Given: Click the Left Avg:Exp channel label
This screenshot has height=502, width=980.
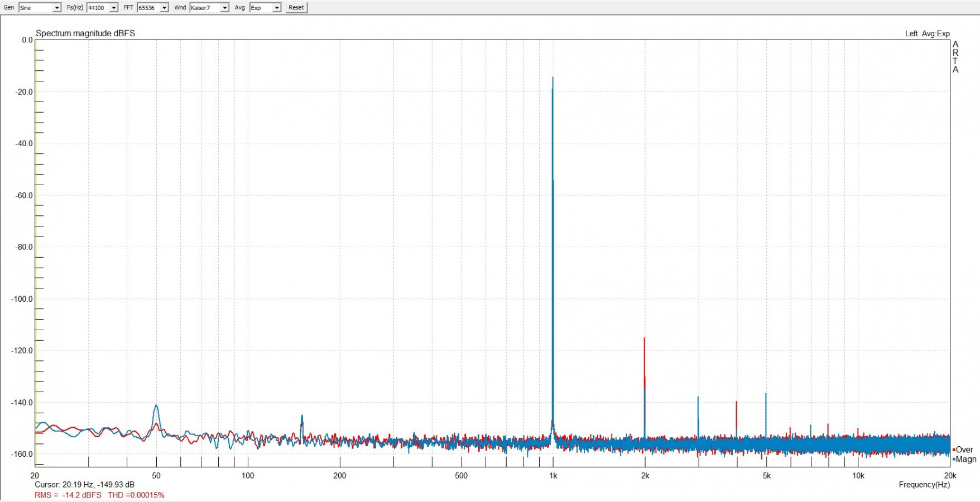Looking at the screenshot, I should coord(927,33).
